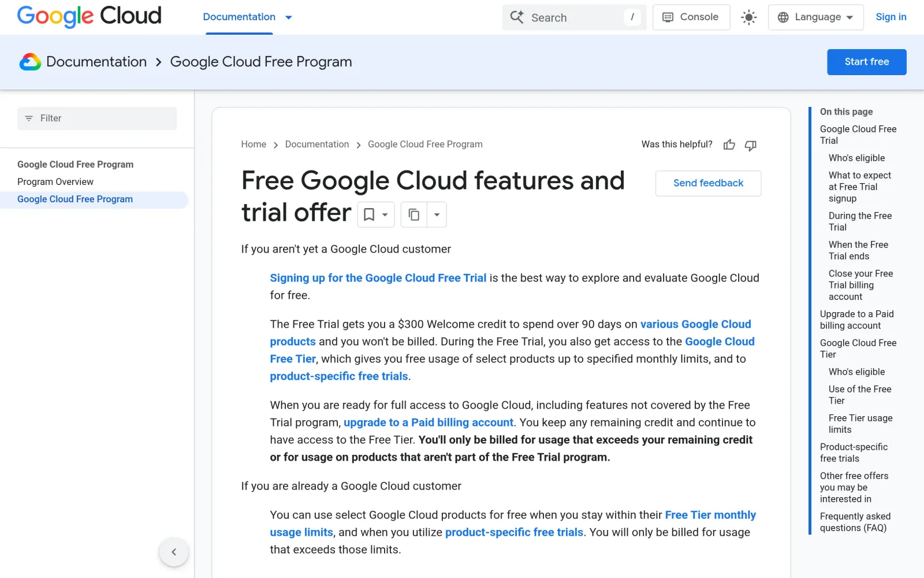This screenshot has height=578, width=924.
Task: Open the Console button
Action: pos(691,17)
